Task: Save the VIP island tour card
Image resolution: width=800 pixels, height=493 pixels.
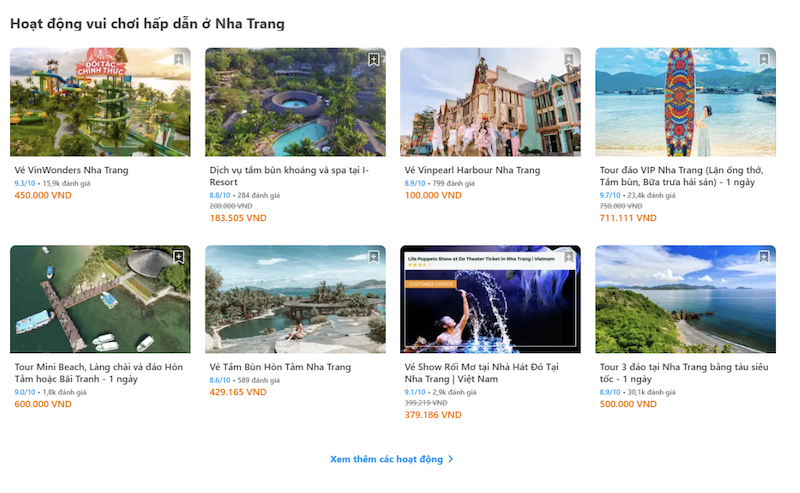Action: point(764,60)
